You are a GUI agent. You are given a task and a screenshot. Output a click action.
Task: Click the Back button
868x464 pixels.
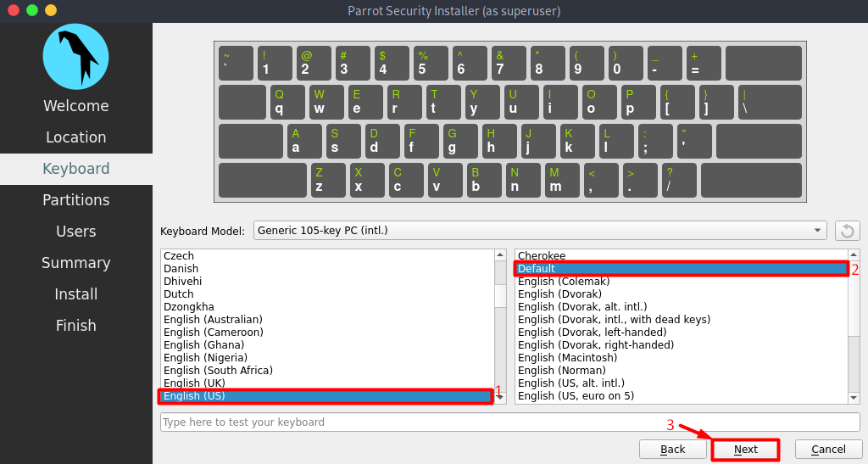click(x=672, y=450)
